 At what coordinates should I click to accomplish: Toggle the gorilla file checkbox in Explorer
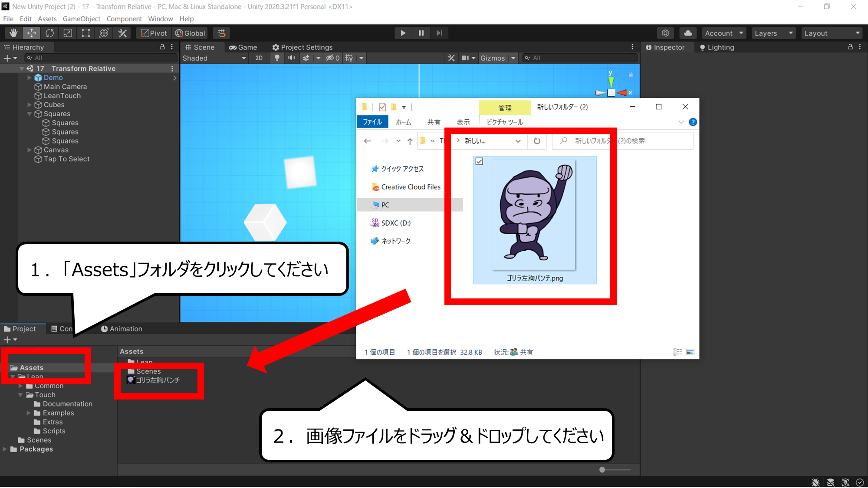(x=479, y=161)
